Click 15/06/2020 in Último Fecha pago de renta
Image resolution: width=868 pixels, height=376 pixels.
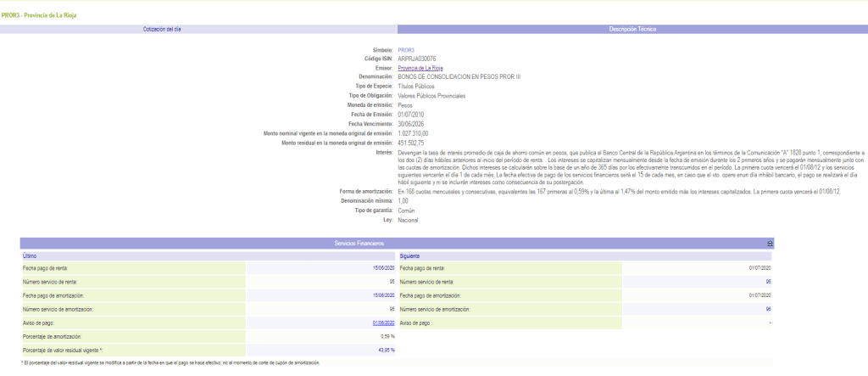click(384, 268)
